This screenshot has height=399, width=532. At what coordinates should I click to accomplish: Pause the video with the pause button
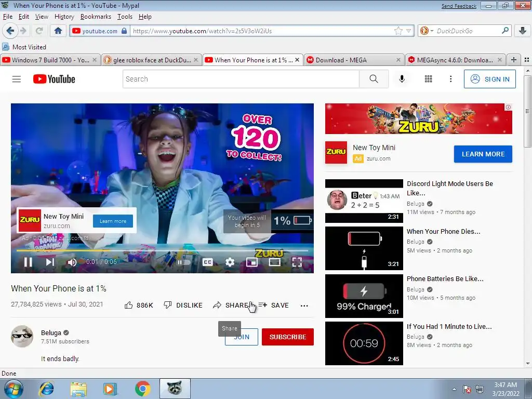28,262
